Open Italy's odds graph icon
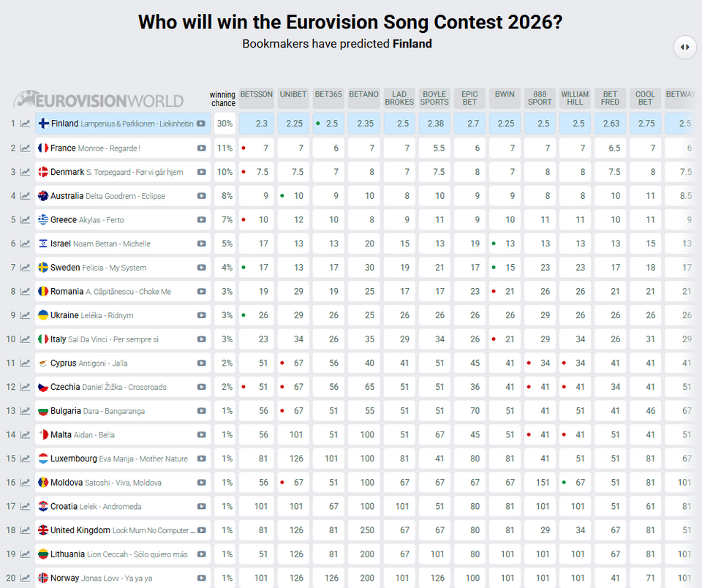 coord(26,339)
